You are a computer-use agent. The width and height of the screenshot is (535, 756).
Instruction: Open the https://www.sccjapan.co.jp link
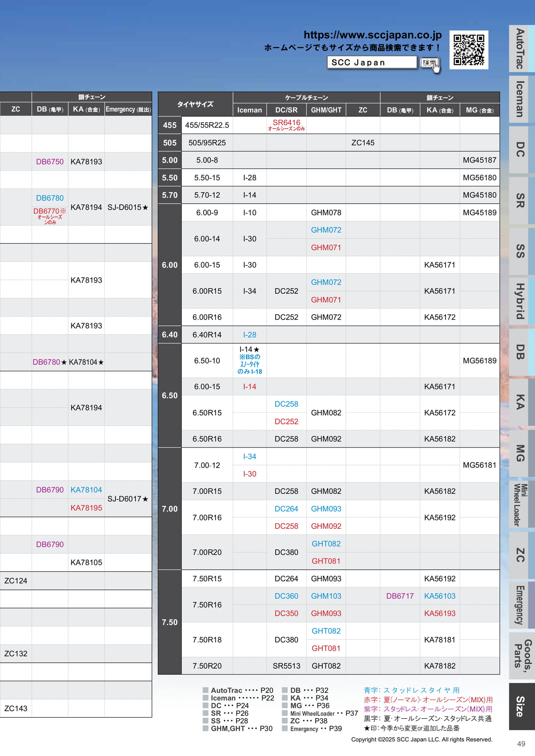(372, 35)
